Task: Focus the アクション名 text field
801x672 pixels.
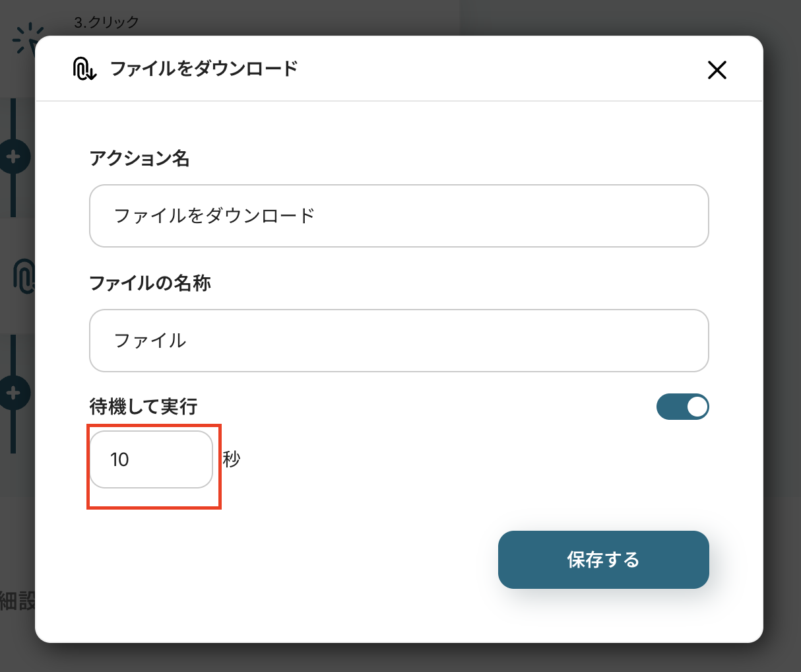Action: click(399, 216)
